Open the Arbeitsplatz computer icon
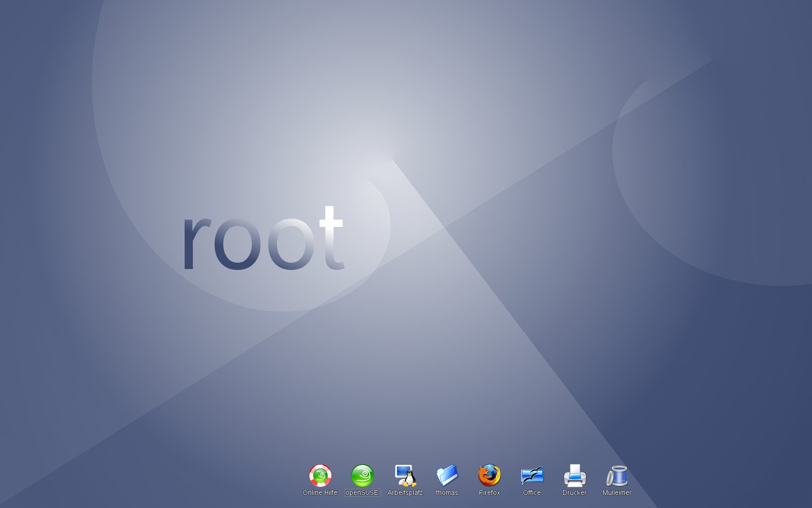 [x=405, y=476]
